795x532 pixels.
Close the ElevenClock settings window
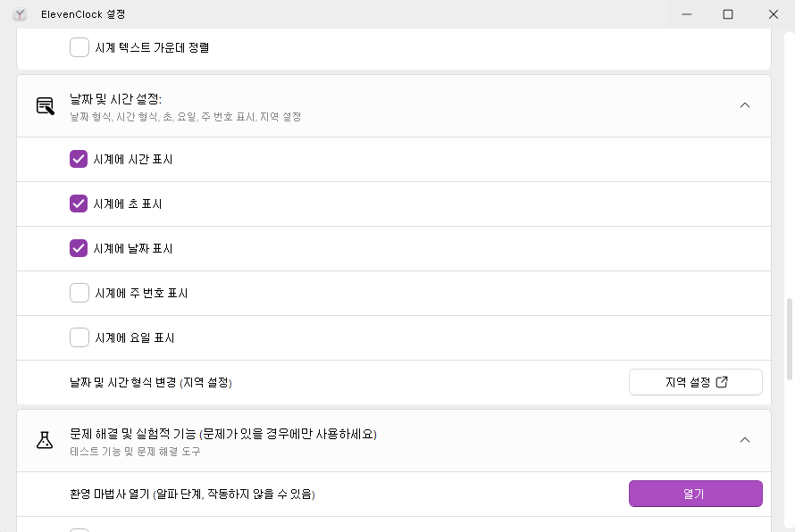click(x=774, y=14)
